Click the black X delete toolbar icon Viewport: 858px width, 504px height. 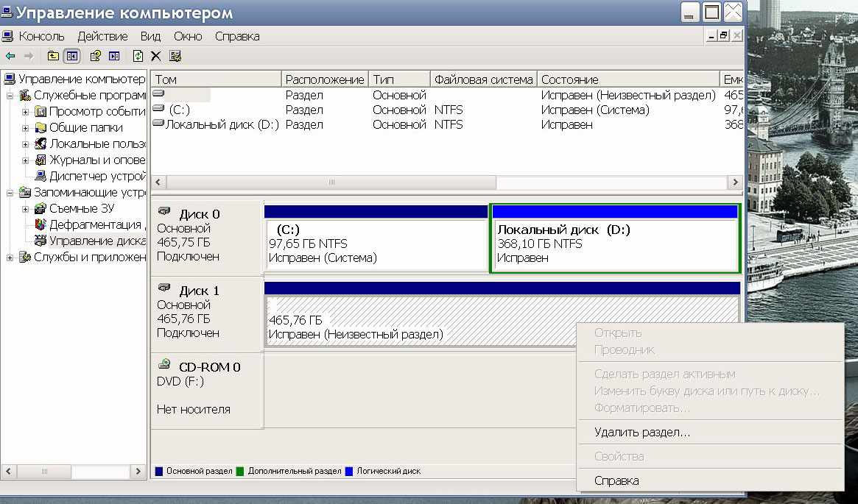[x=155, y=56]
